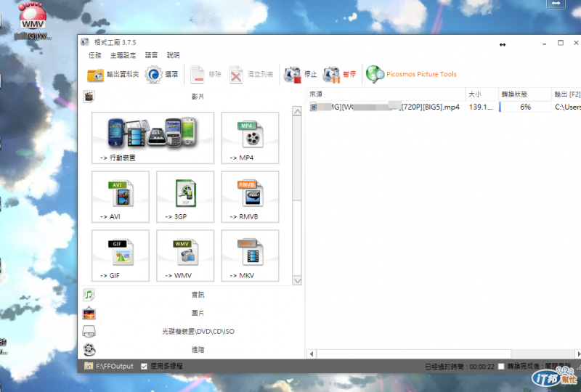Click the 來源 column header

coord(386,94)
